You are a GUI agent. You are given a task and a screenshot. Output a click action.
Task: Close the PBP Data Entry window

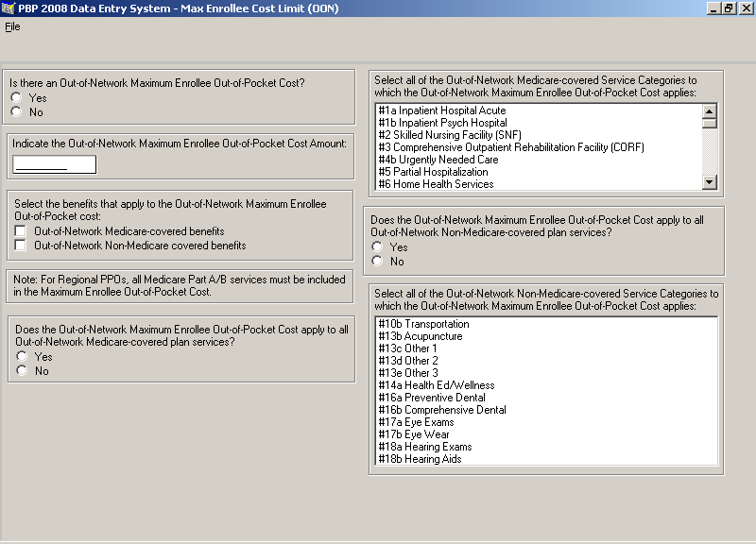click(745, 8)
